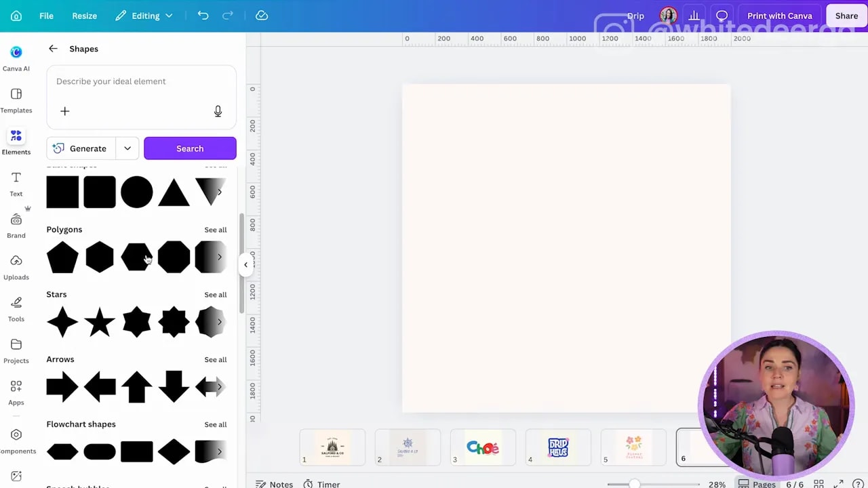Check the cloud save status icon
The height and width of the screenshot is (488, 868).
click(x=262, y=16)
